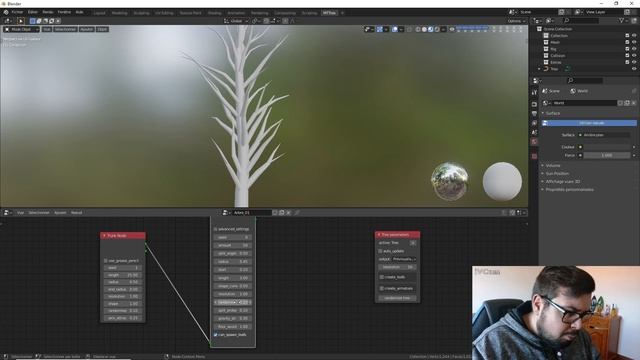Click the World datablock name field
640x360 pixels.
584,103
